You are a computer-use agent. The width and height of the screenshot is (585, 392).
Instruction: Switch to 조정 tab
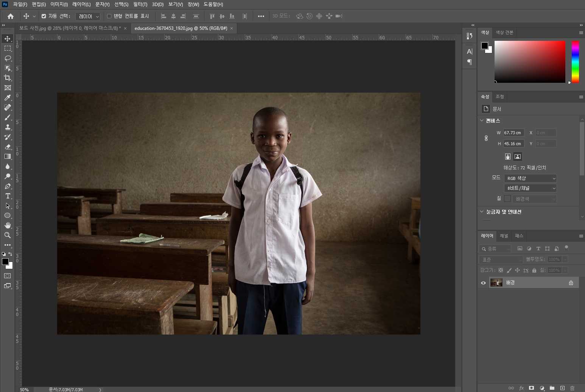click(x=500, y=97)
